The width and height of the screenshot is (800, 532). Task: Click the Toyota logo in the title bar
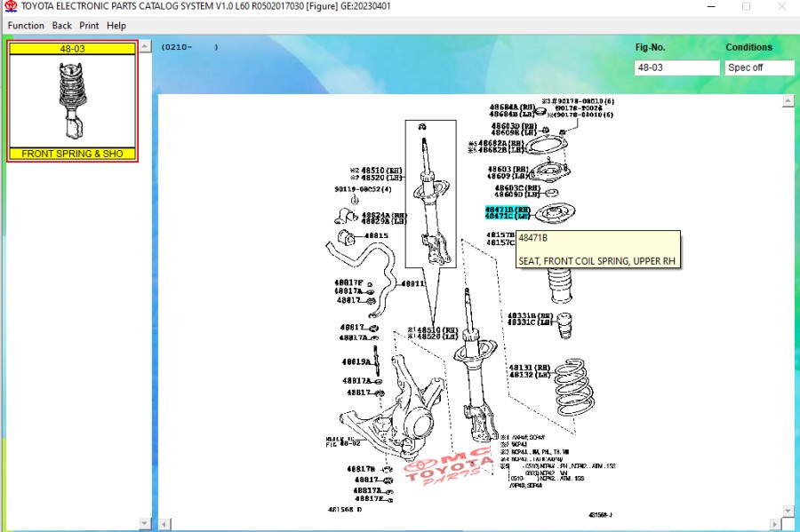pos(11,6)
